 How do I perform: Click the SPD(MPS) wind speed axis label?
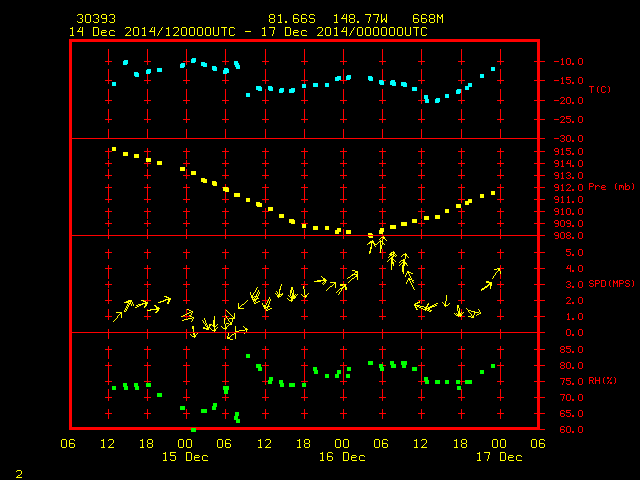tap(611, 283)
